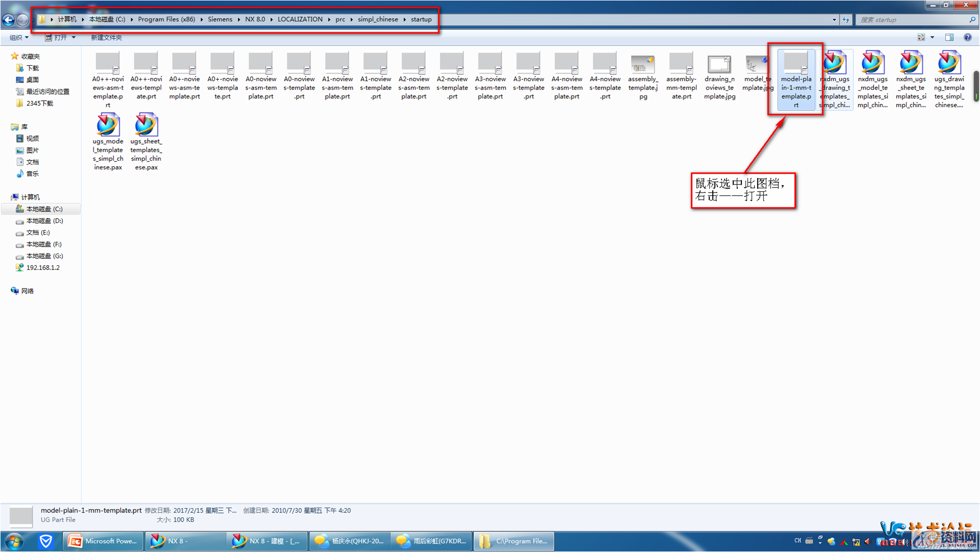Select the assembly_template.jpg image file
The height and width of the screenshot is (552, 980).
(x=643, y=64)
